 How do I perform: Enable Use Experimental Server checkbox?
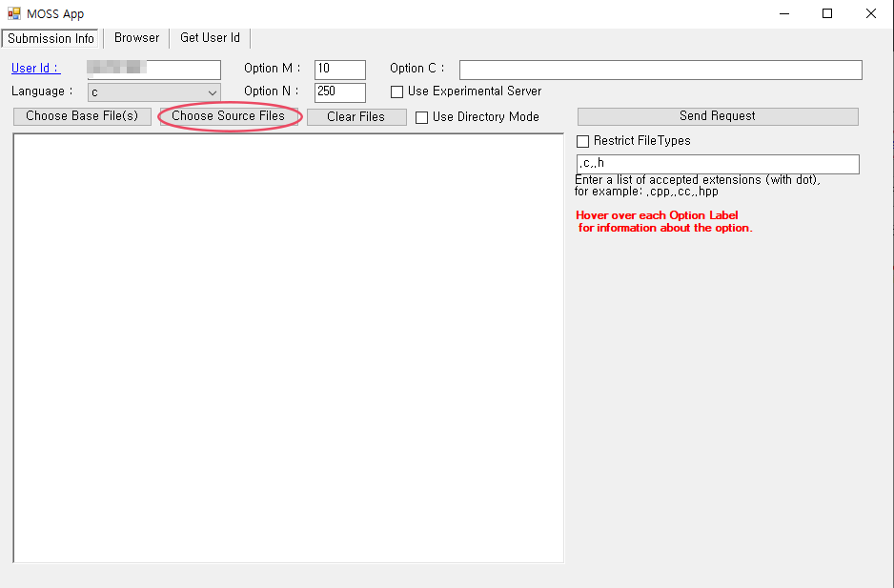click(397, 91)
